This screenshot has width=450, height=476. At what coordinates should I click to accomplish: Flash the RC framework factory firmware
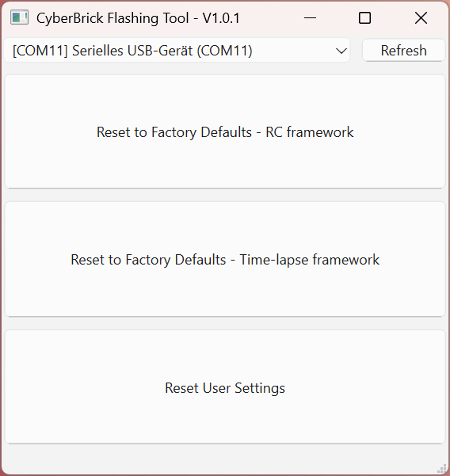[x=225, y=131]
